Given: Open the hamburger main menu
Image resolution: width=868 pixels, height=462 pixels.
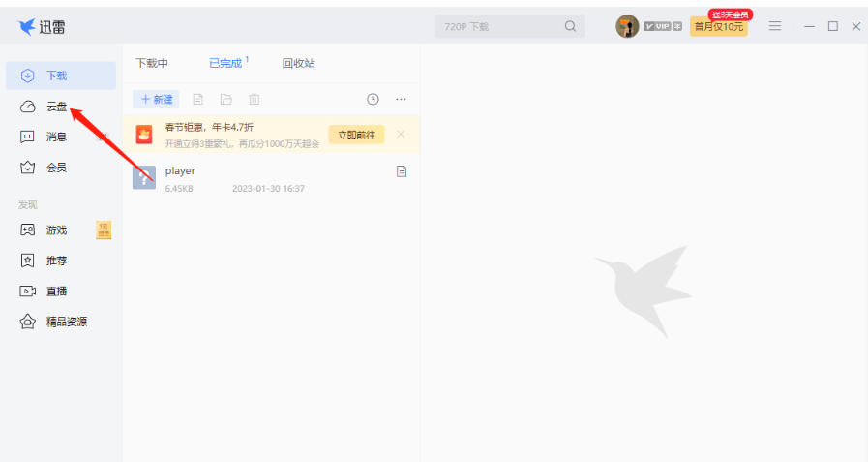Looking at the screenshot, I should [775, 26].
